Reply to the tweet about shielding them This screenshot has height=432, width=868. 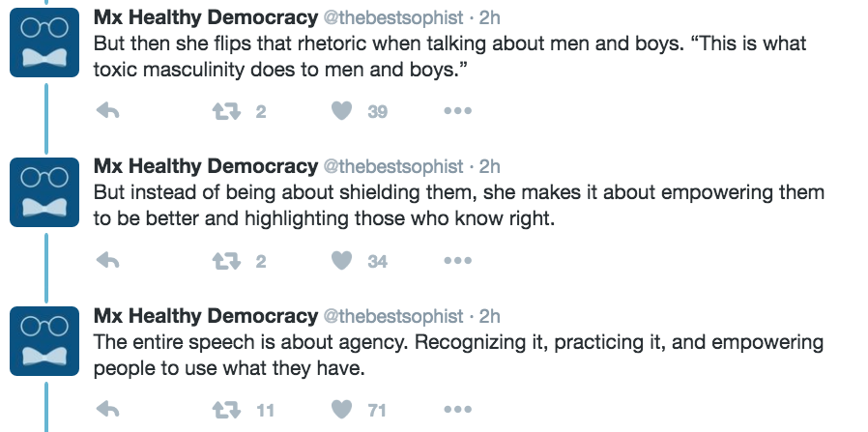click(x=108, y=261)
